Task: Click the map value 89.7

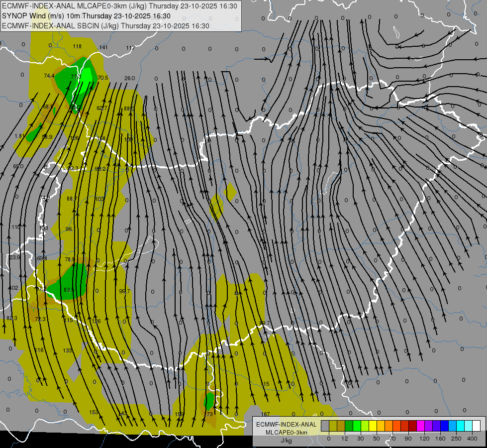Action: point(264,324)
